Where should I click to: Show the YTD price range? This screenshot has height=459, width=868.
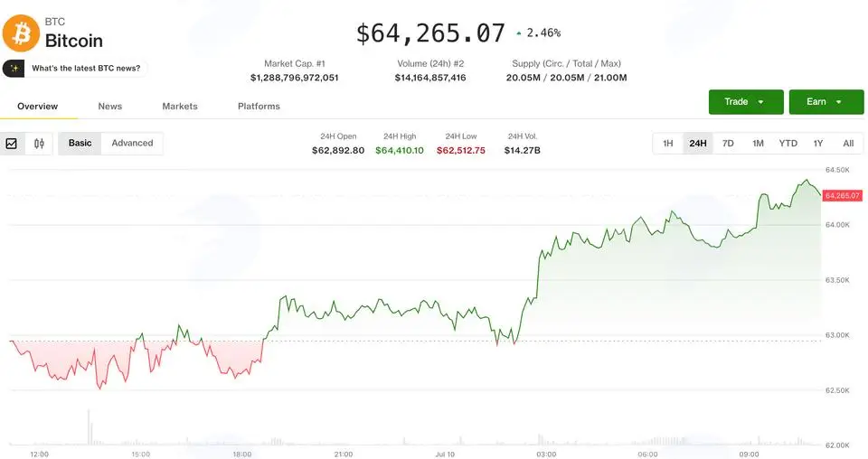(788, 144)
